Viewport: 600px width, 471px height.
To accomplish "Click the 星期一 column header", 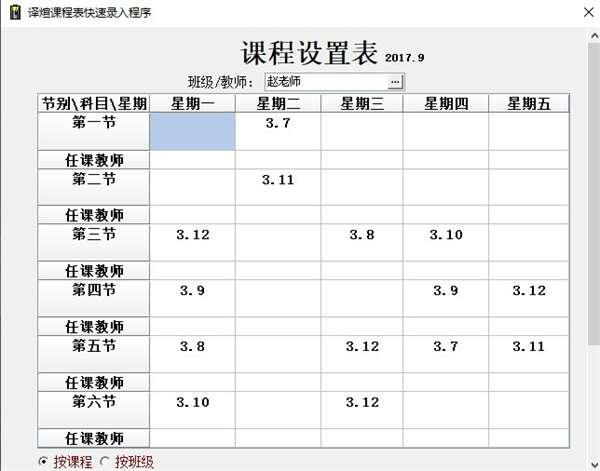I will point(192,103).
